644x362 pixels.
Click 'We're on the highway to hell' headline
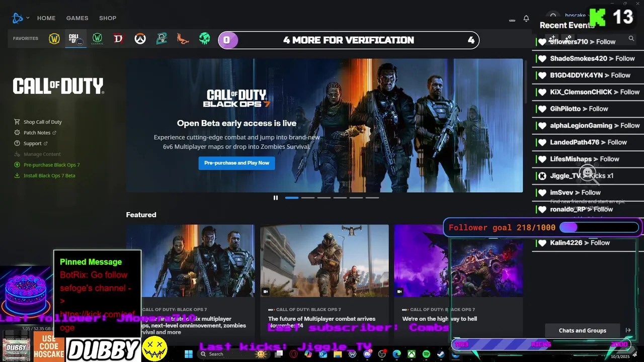(440, 319)
